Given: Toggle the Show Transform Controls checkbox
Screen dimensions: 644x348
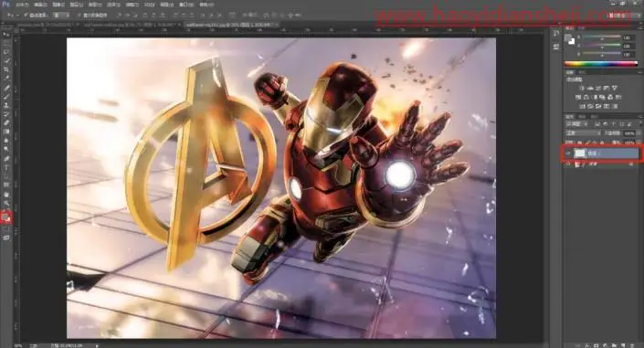Looking at the screenshot, I should point(79,15).
